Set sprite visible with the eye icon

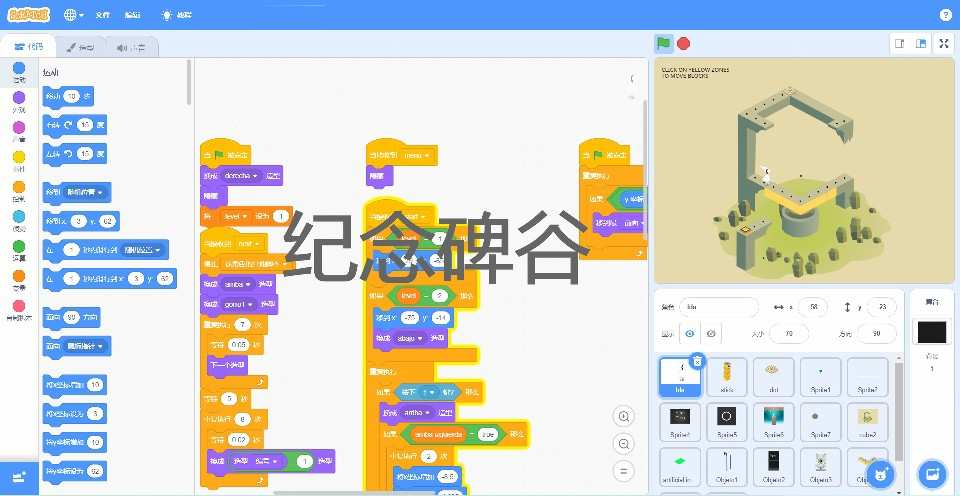pyautogui.click(x=690, y=334)
